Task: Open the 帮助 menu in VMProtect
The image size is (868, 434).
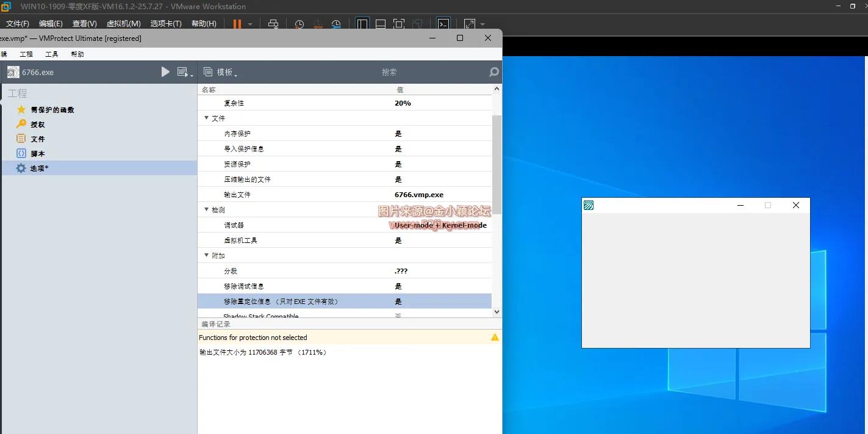Action: coord(77,54)
